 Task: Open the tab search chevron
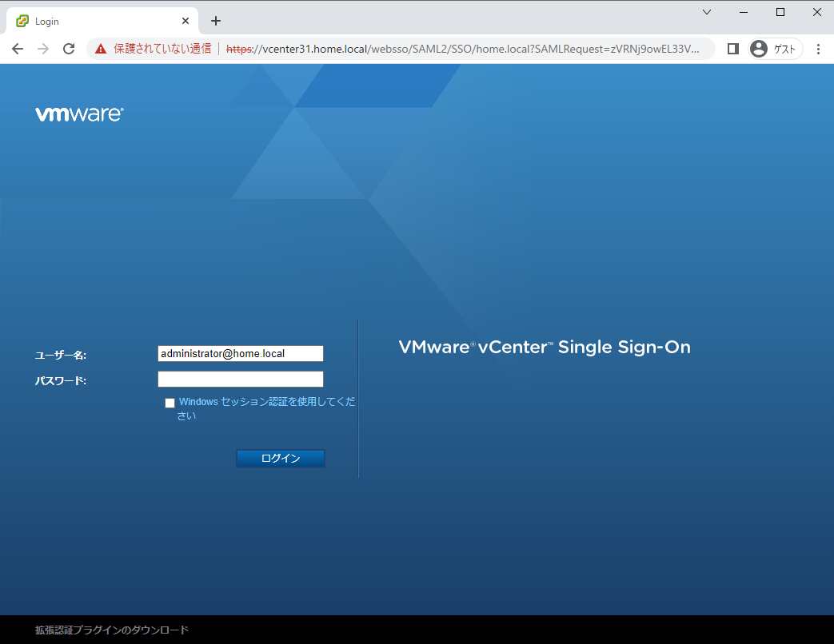pos(707,12)
